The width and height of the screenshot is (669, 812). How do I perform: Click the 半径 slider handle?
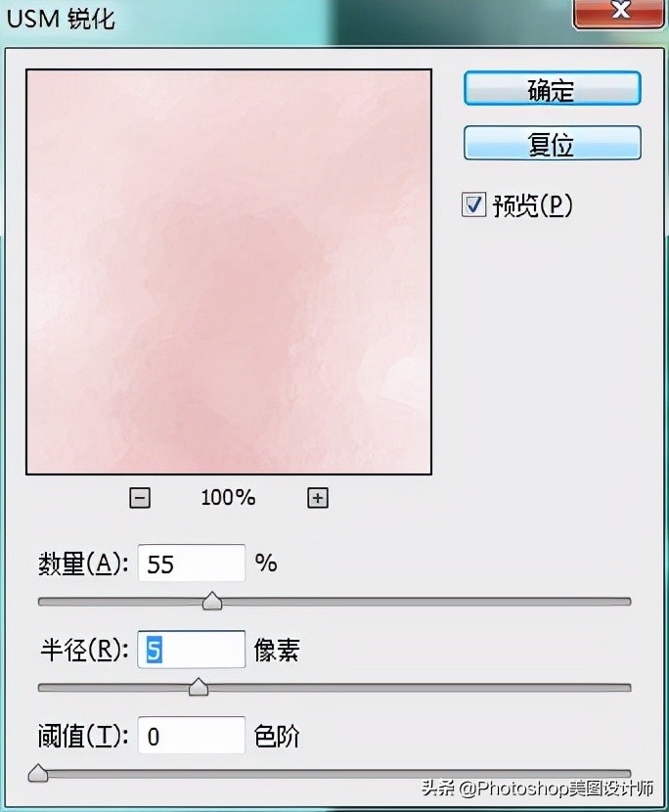click(199, 688)
